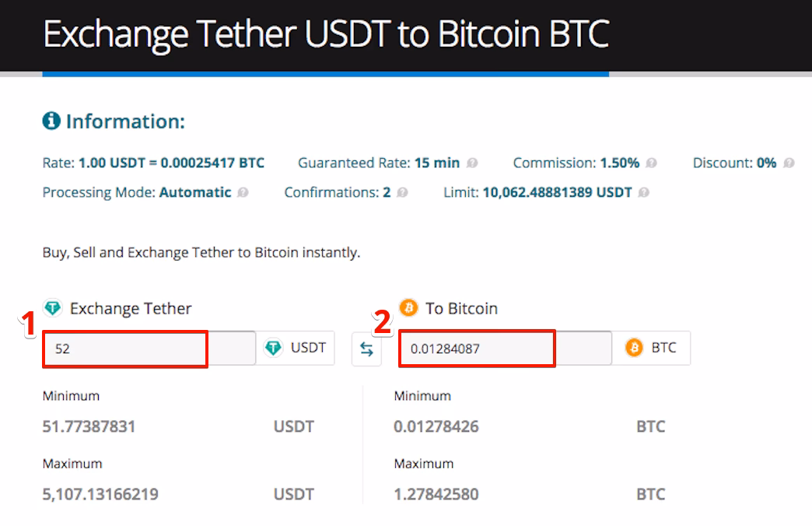Click the Bitcoin logo beside To Bitcoin label
Viewport: 812px width, 526px height.
click(408, 308)
